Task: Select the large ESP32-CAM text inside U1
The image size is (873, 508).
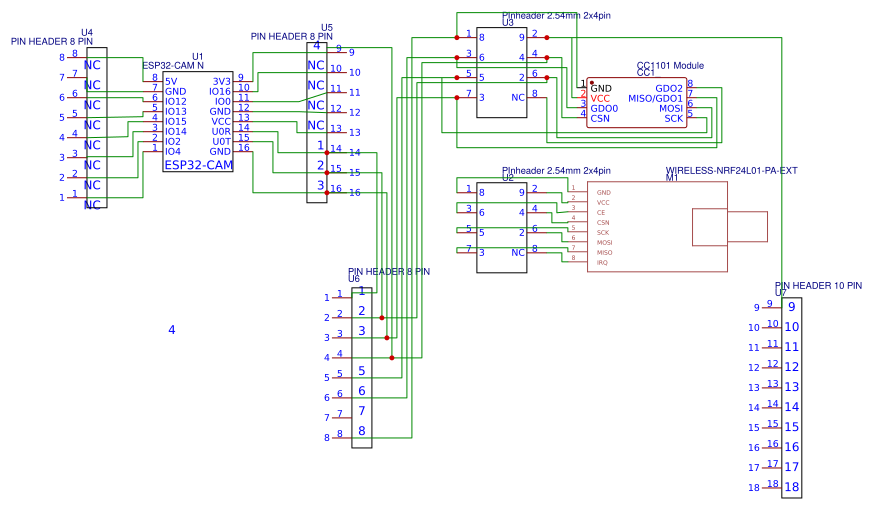Action: 198,165
